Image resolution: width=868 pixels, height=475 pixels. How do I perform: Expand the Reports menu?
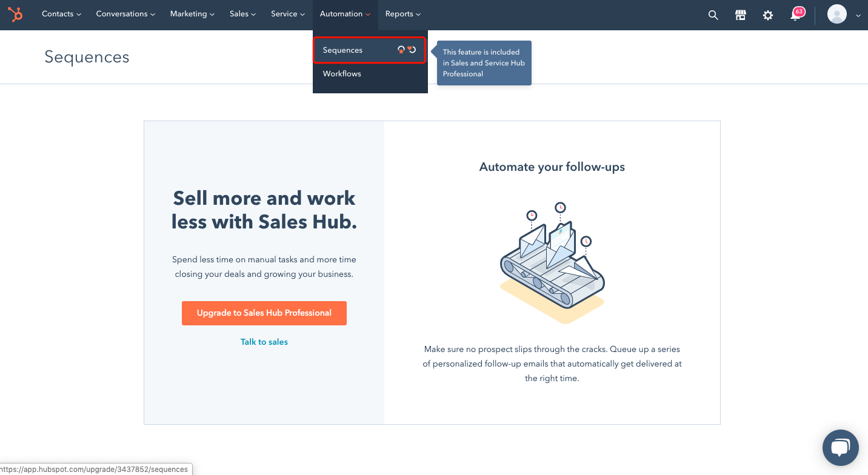[x=402, y=14]
